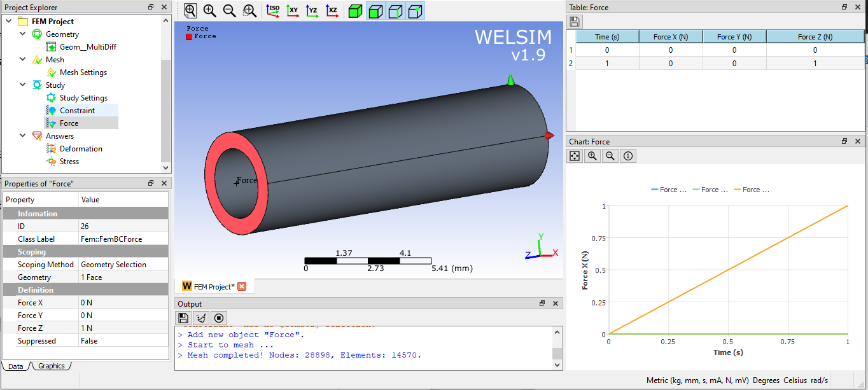868x390 pixels.
Task: Click the Suppressed False value
Action: tap(123, 341)
